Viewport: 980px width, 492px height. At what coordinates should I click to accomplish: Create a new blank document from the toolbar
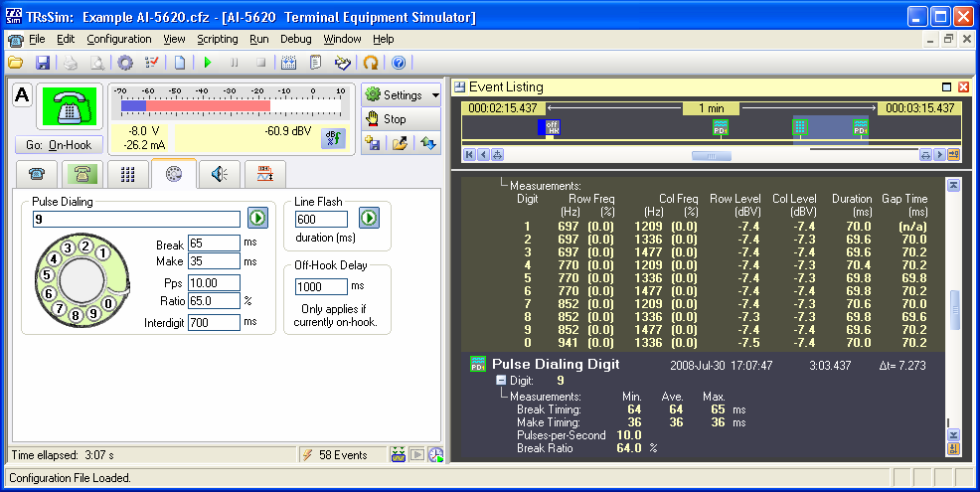point(180,63)
